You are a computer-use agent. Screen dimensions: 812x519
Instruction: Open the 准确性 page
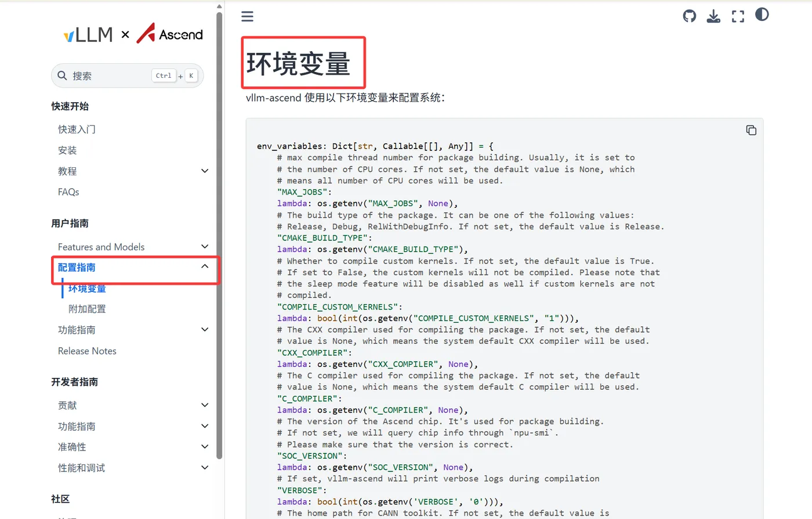click(x=72, y=447)
